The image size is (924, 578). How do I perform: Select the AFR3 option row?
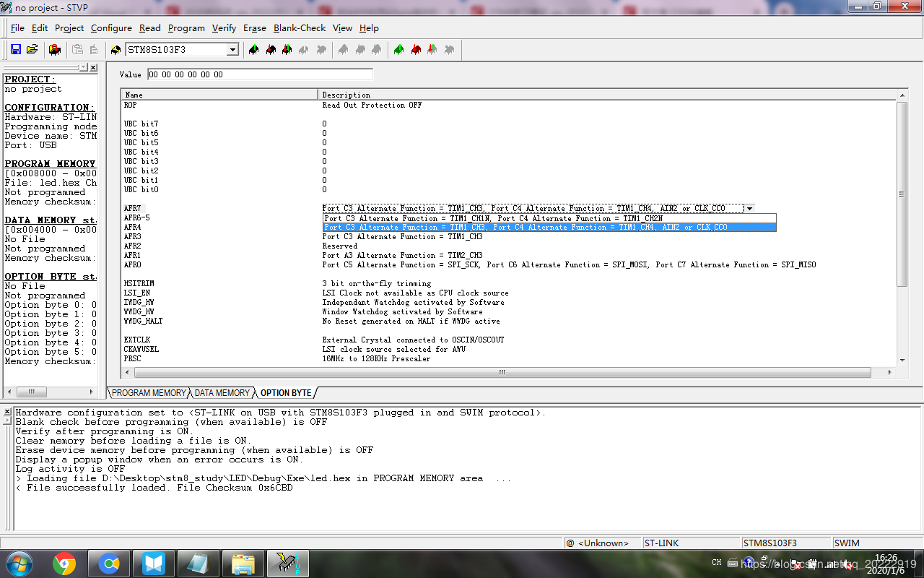[509, 237]
